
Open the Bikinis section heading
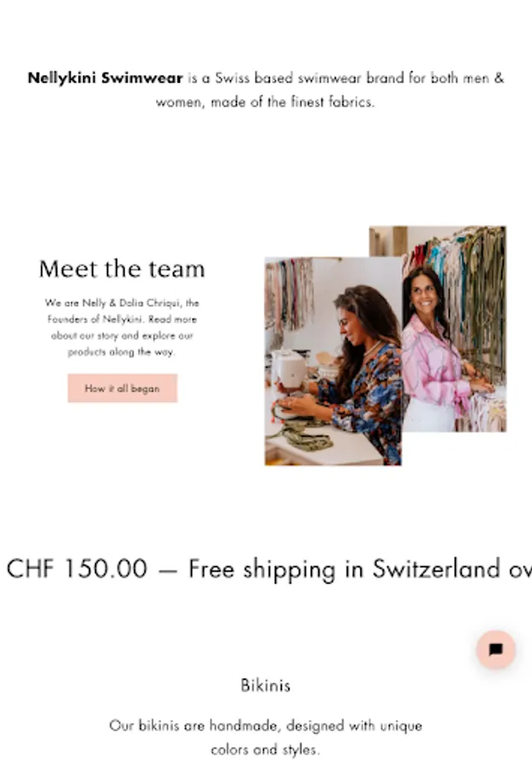tap(266, 685)
